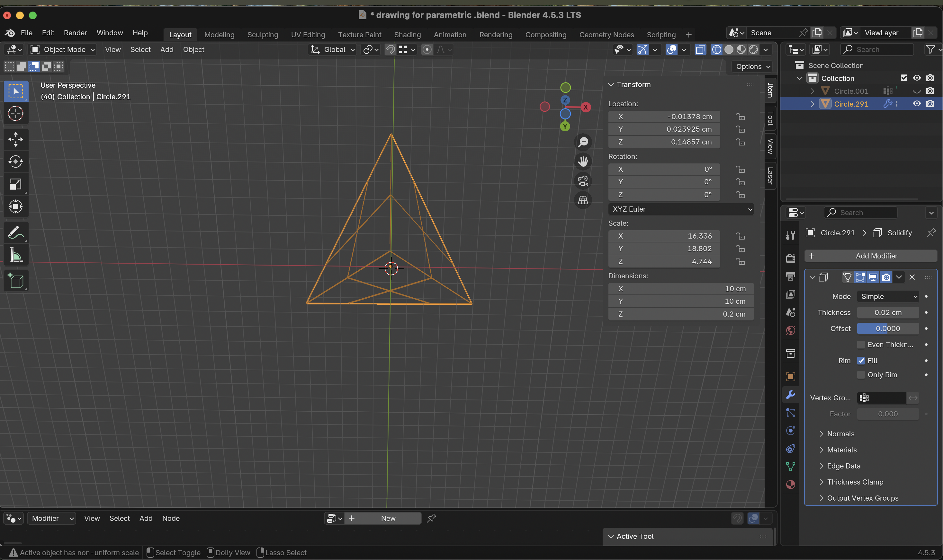Hide Circle.291 with eye icon

(x=917, y=104)
